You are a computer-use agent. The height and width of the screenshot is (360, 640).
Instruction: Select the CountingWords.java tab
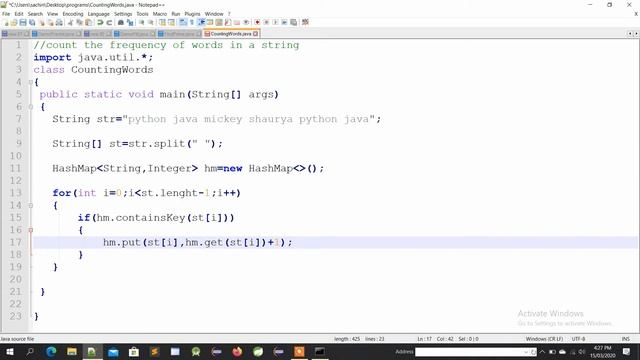(x=231, y=33)
